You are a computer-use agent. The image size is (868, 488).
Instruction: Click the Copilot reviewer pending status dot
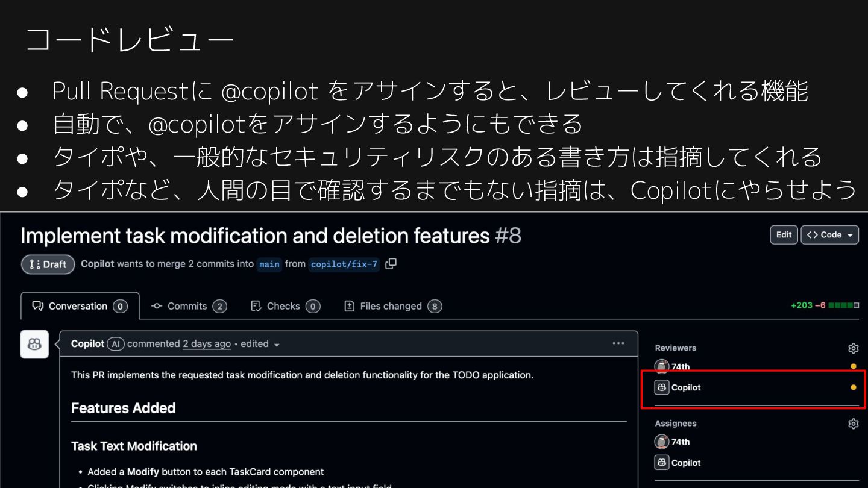pyautogui.click(x=853, y=387)
